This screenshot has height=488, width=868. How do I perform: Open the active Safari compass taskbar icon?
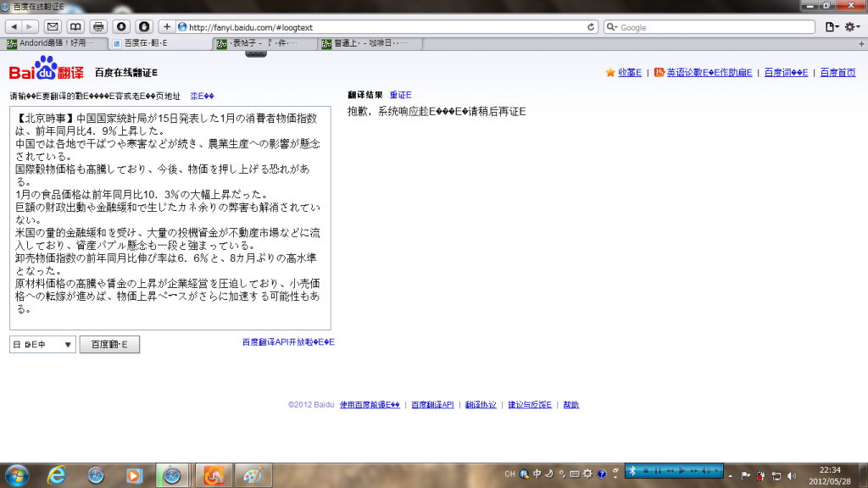click(172, 475)
